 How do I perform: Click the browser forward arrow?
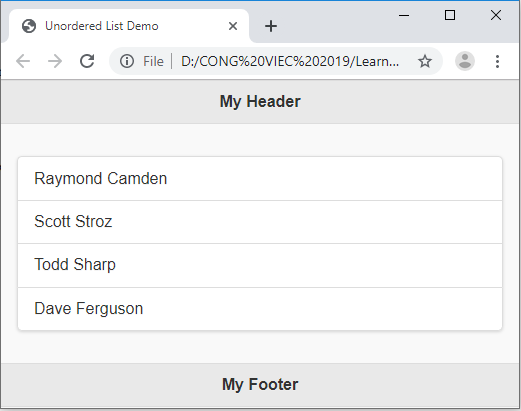55,61
